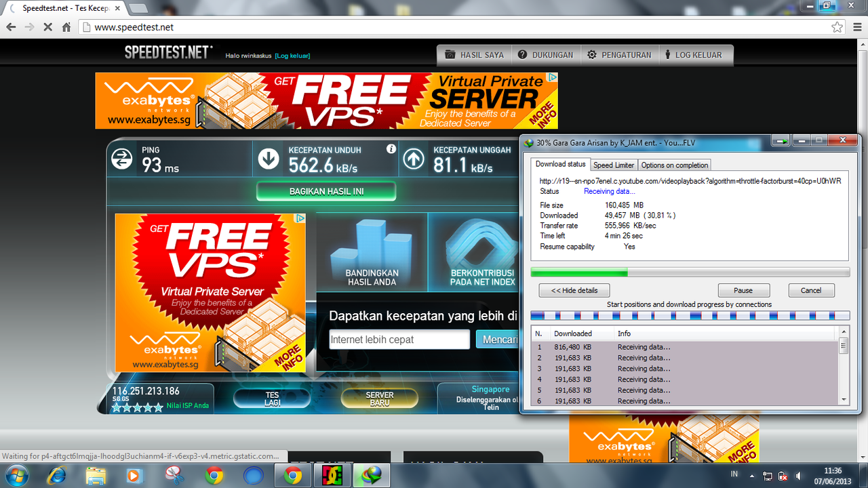The width and height of the screenshot is (868, 488).
Task: Select connection row 1 with 816,480 KB
Action: point(684,347)
